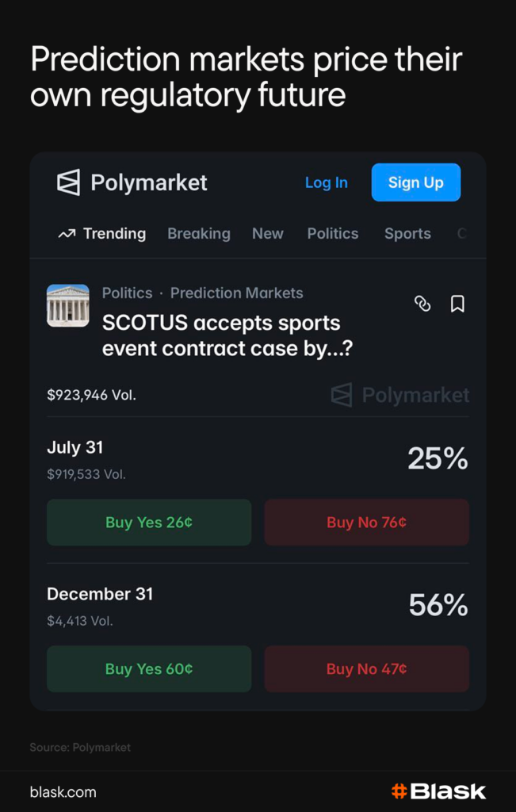Open the Sports tab
This screenshot has height=812, width=516.
(x=407, y=234)
